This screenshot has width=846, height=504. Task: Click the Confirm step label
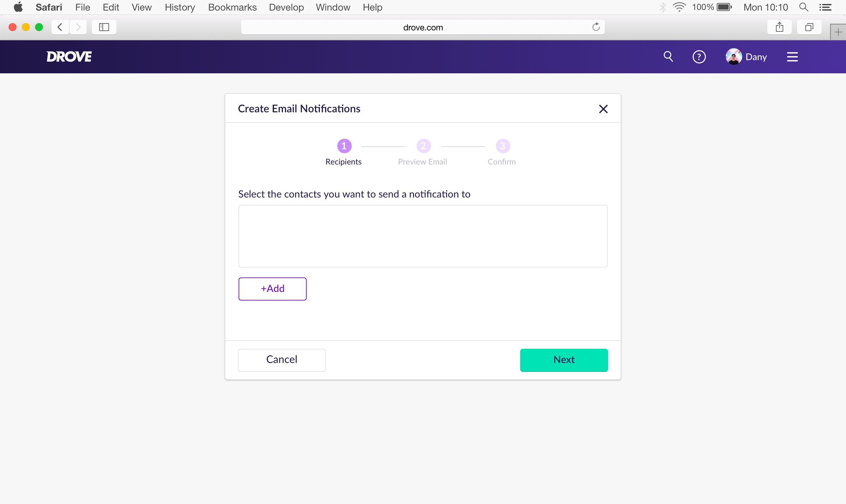pyautogui.click(x=501, y=162)
